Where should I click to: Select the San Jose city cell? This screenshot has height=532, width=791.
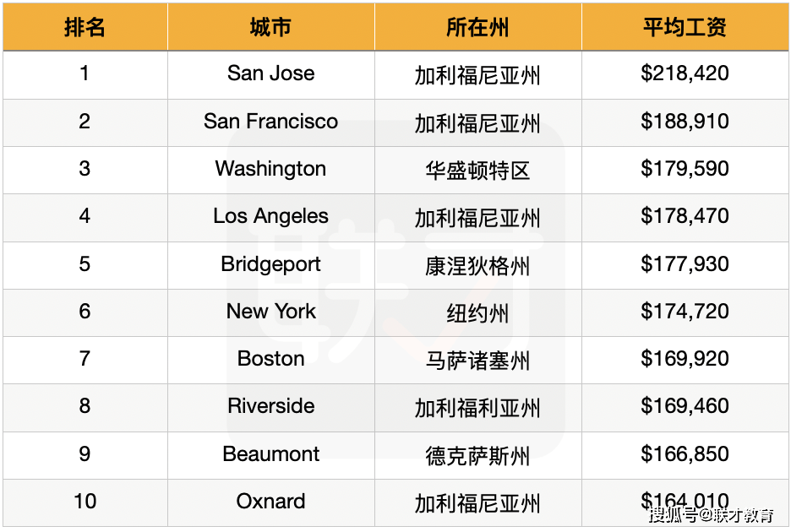271,74
